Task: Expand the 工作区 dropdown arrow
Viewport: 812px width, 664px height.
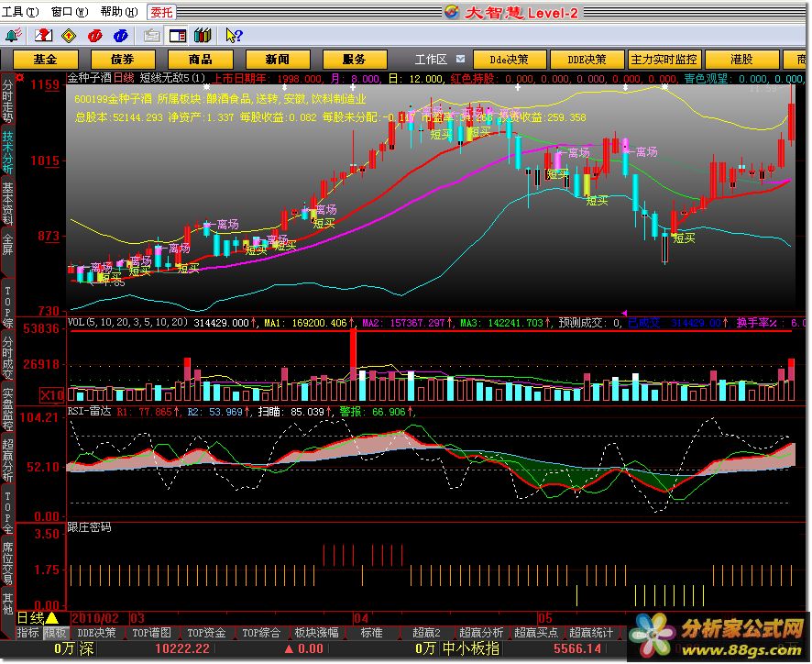Action: [x=460, y=59]
